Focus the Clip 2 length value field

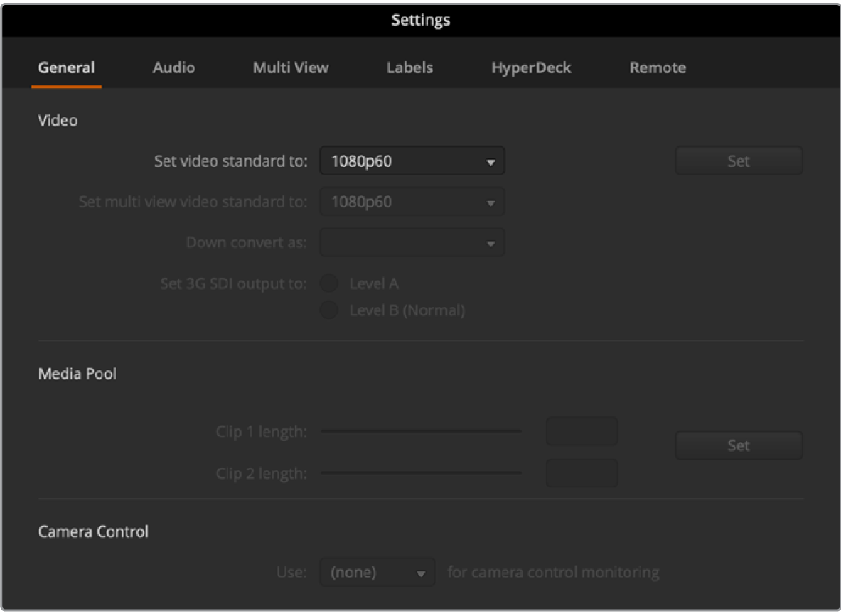pos(582,472)
